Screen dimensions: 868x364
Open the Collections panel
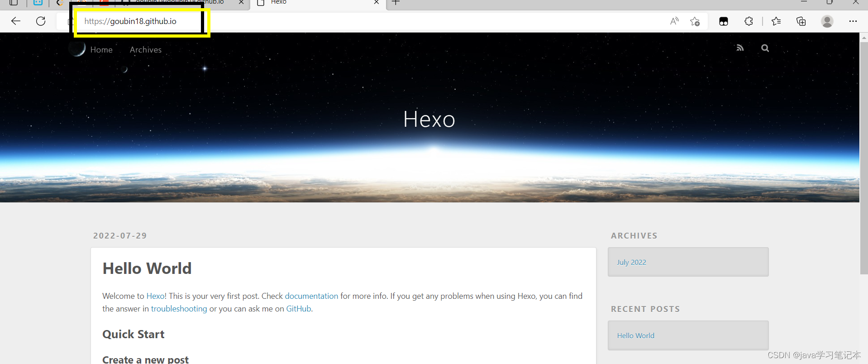point(801,21)
